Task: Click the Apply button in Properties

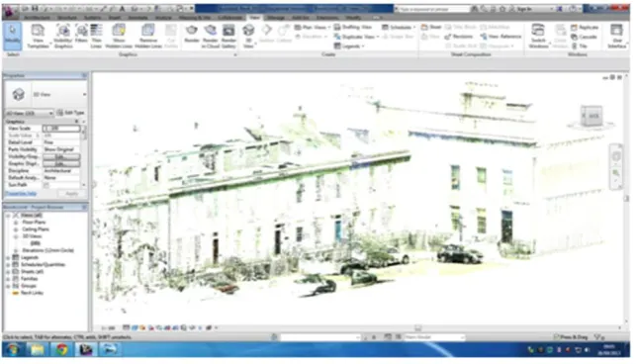Action: [72, 194]
